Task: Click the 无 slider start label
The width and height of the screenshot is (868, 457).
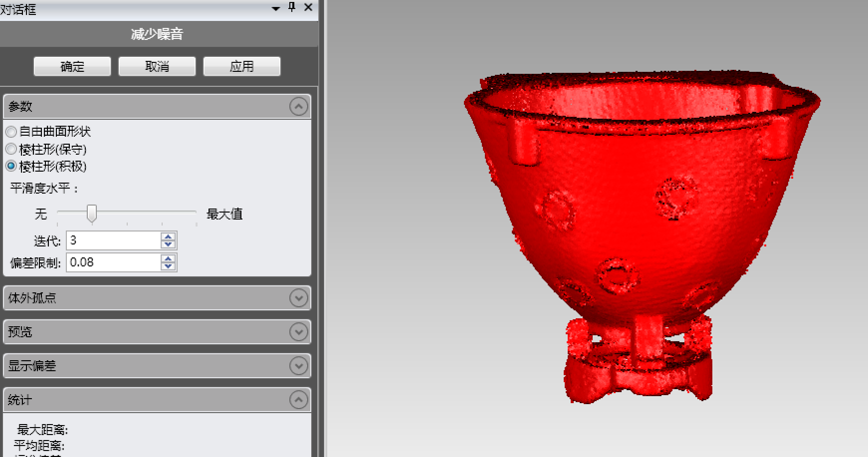Action: pyautogui.click(x=41, y=214)
